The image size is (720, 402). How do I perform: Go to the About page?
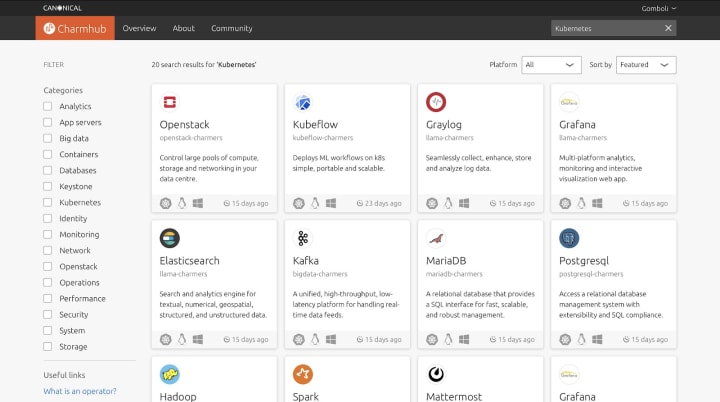pos(184,28)
